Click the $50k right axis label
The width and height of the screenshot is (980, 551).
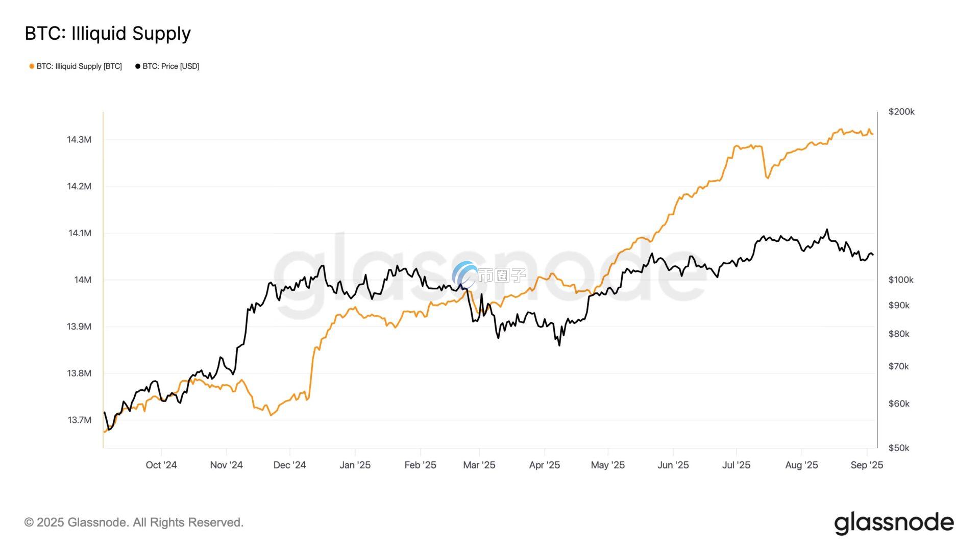tap(899, 448)
